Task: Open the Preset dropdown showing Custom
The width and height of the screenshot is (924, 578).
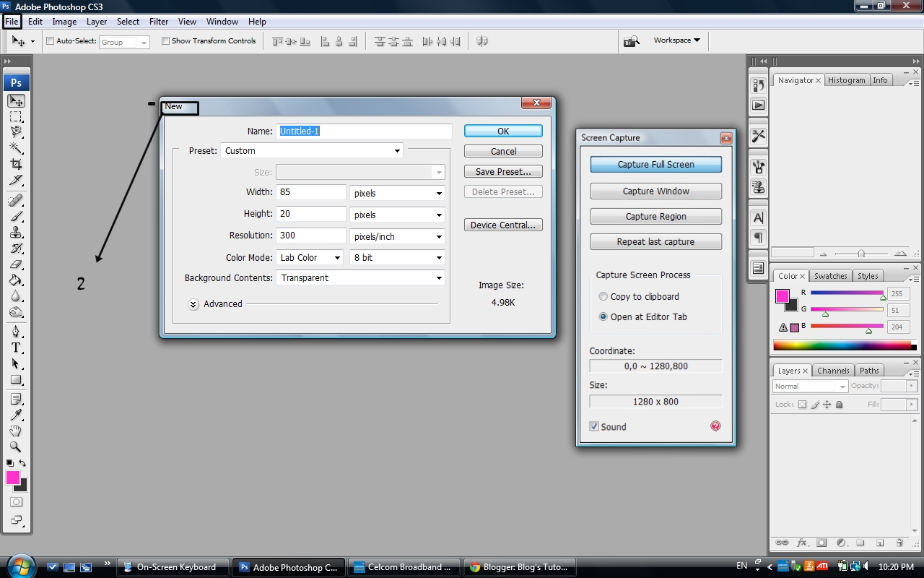Action: pyautogui.click(x=311, y=151)
